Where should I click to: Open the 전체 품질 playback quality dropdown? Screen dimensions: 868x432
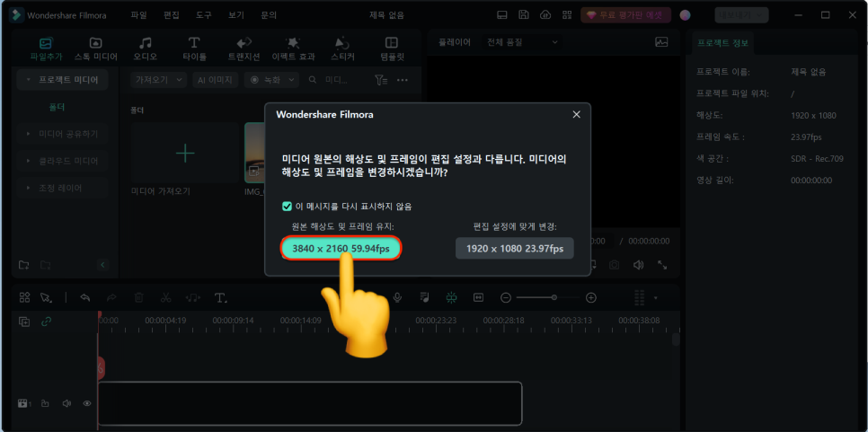pos(522,41)
